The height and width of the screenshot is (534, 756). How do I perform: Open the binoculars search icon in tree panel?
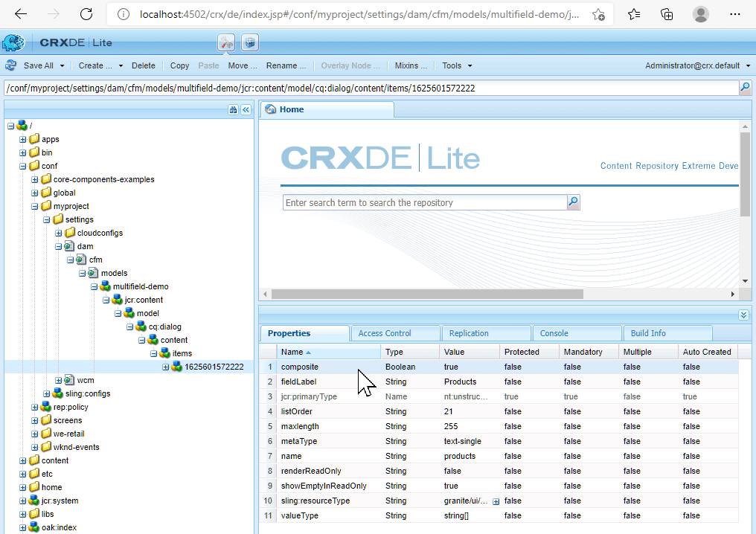(x=234, y=110)
